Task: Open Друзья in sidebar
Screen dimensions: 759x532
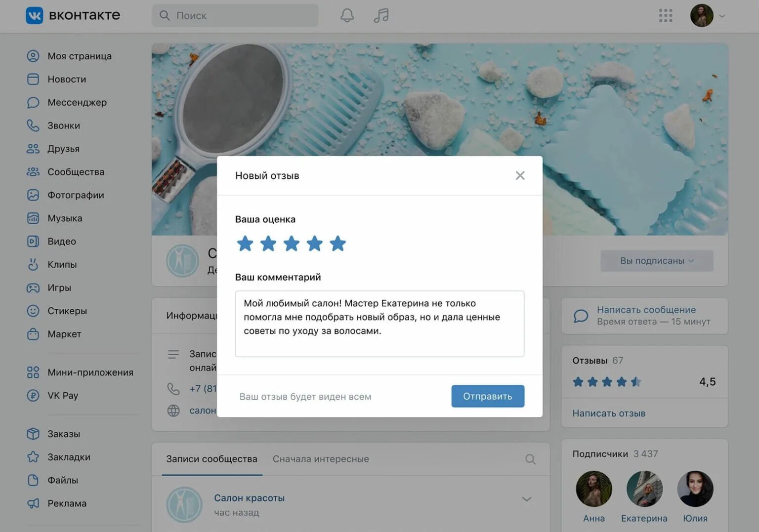Action: coord(63,149)
